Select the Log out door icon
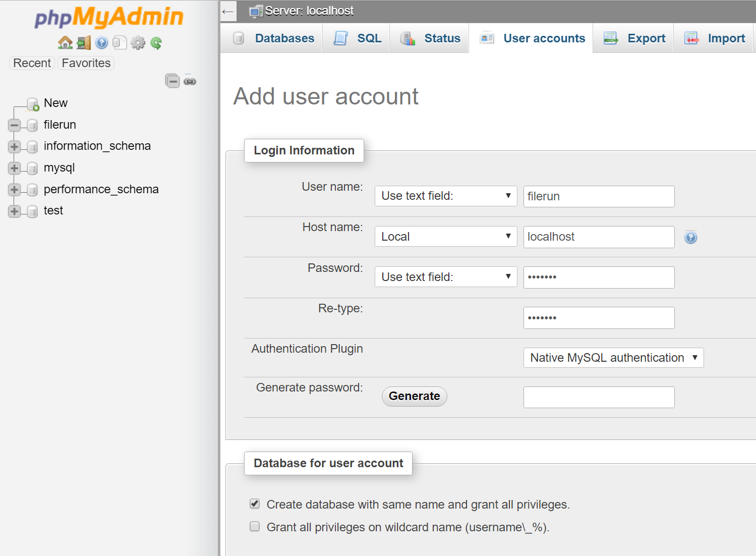 83,42
